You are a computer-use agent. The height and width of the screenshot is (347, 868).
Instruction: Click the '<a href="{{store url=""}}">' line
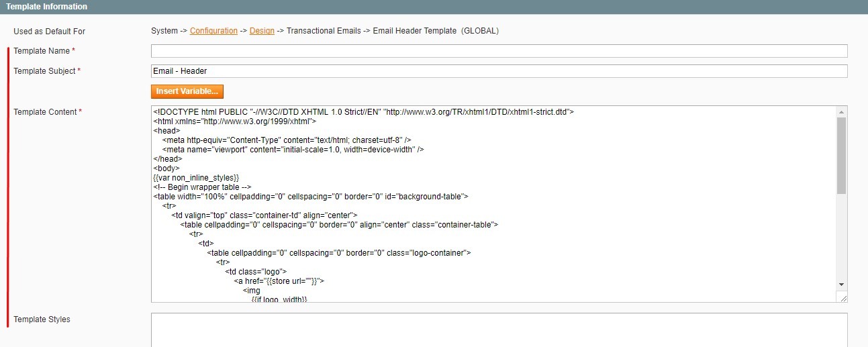pyautogui.click(x=279, y=281)
